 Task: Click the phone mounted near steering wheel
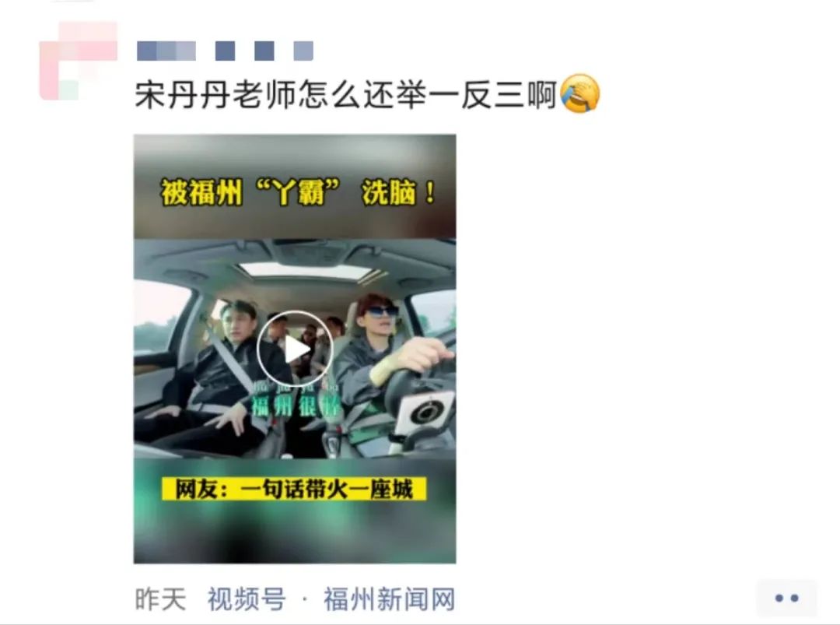tap(425, 413)
